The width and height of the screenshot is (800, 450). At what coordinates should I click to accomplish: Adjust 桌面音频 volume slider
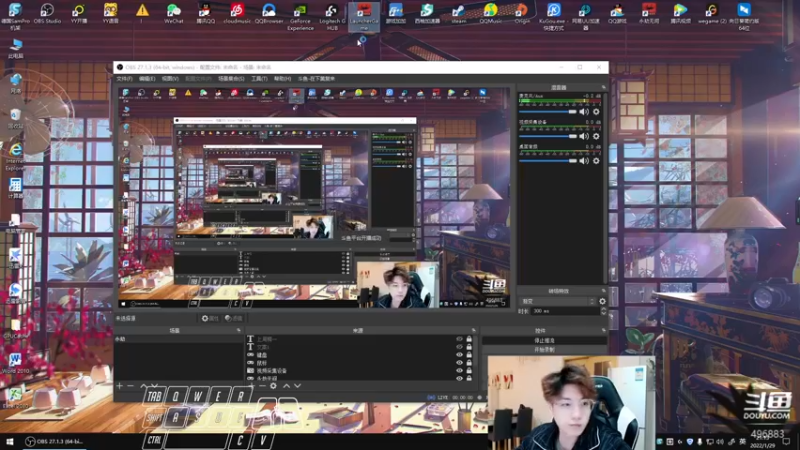(x=547, y=161)
